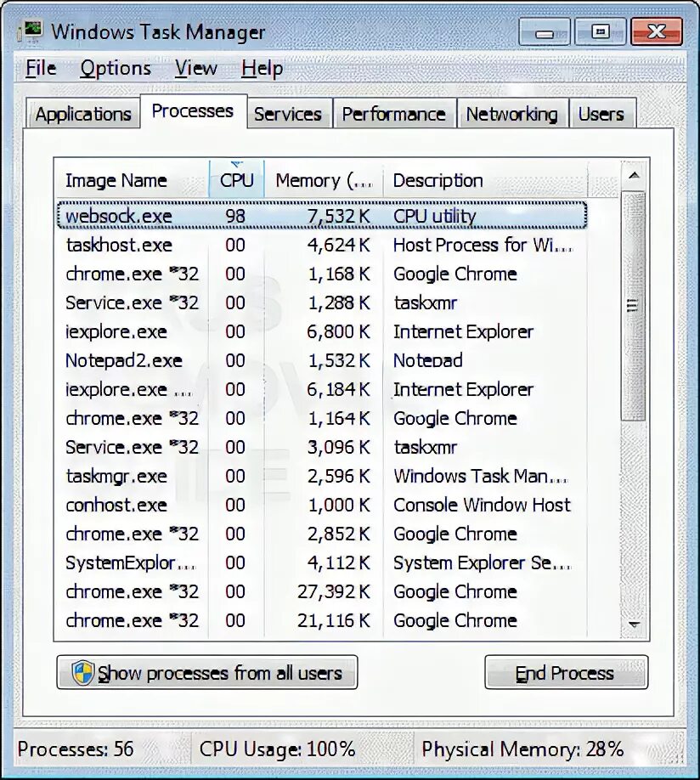This screenshot has width=700, height=780.
Task: Select the Processes tab
Action: pyautogui.click(x=193, y=111)
